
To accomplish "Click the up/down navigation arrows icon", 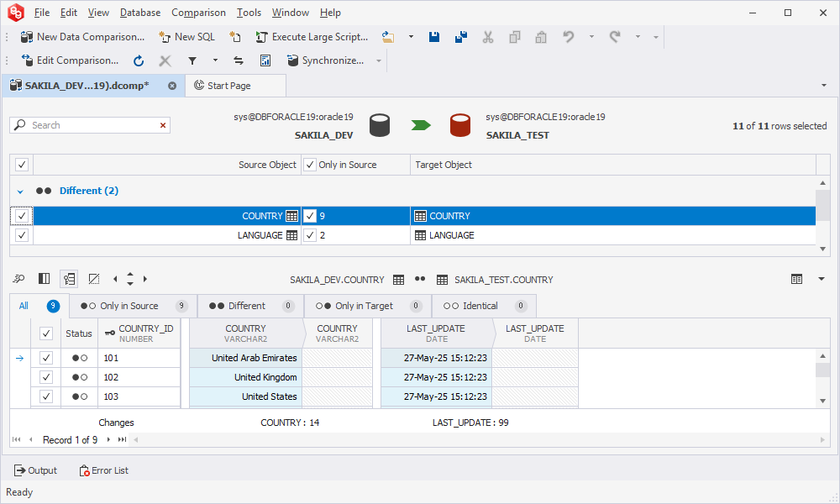I will click(130, 279).
